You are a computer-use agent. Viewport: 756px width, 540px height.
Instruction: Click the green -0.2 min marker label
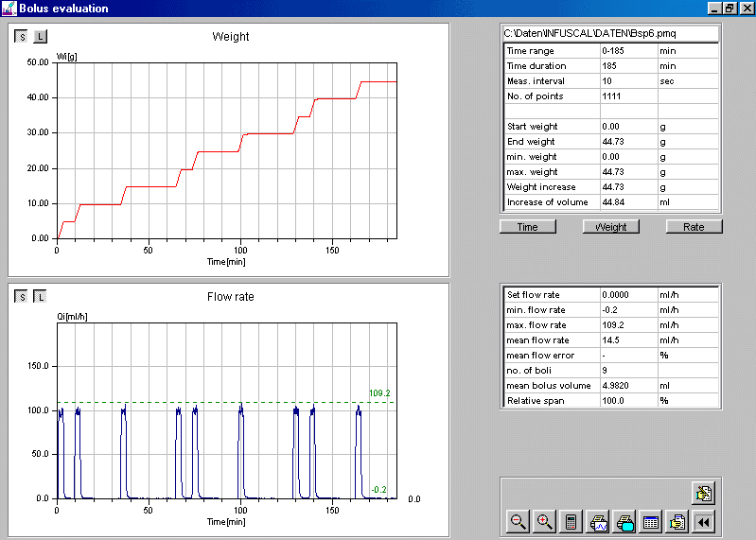[378, 490]
